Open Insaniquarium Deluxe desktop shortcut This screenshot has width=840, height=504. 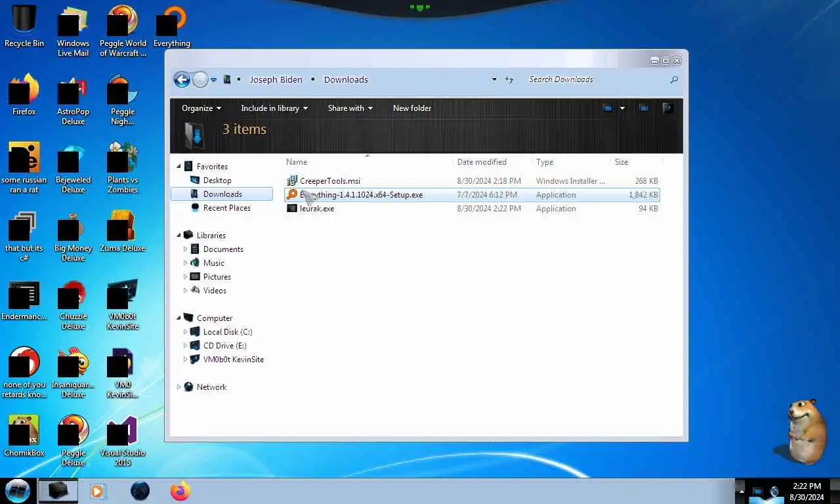(x=73, y=373)
